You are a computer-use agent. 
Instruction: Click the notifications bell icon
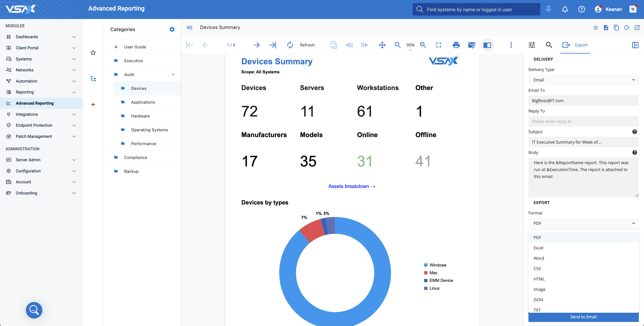coord(565,10)
